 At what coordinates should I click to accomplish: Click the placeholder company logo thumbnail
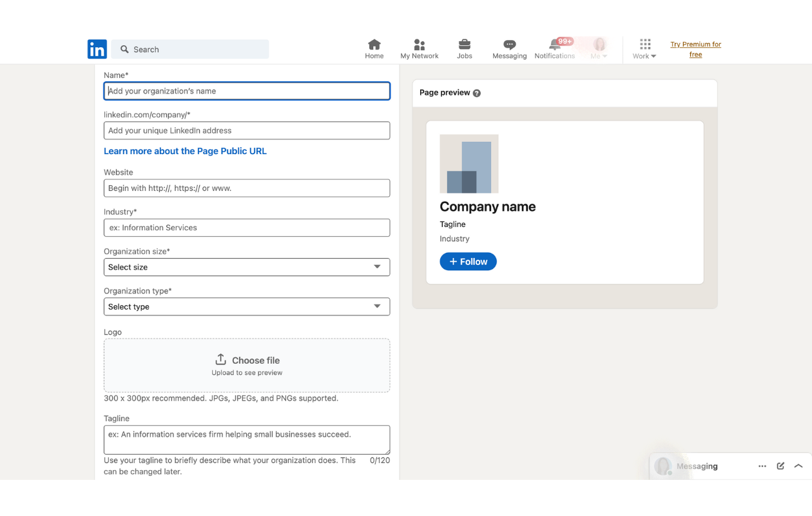coord(469,164)
